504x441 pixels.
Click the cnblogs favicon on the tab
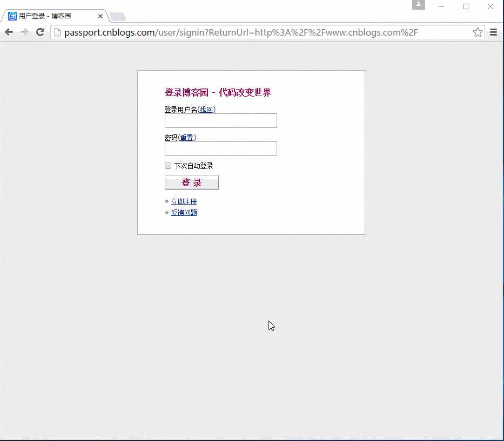pyautogui.click(x=12, y=16)
